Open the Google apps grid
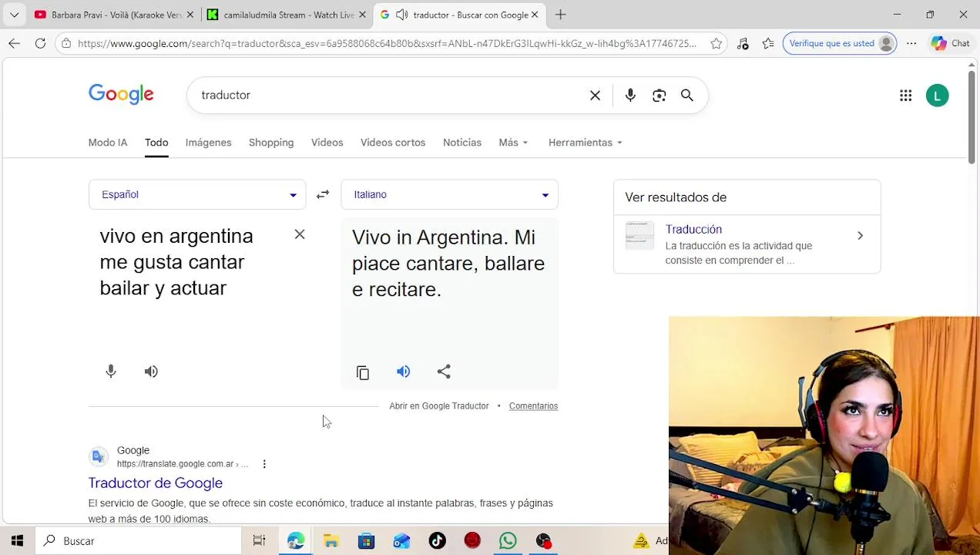This screenshot has height=555, width=980. click(906, 96)
